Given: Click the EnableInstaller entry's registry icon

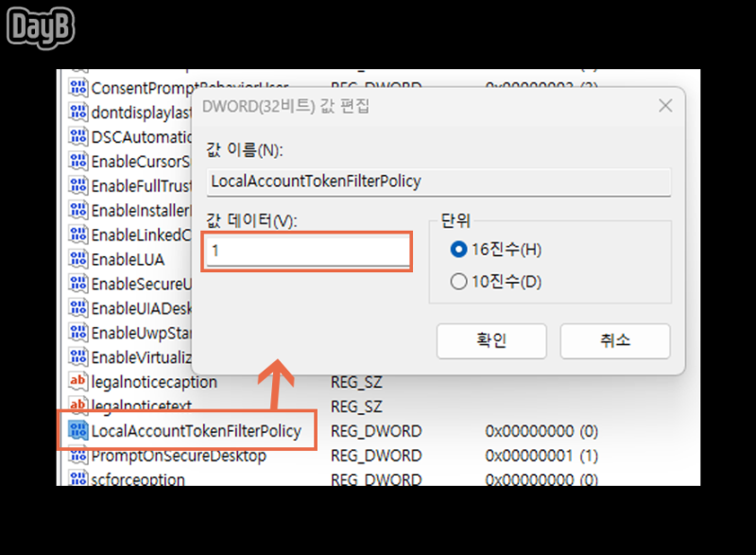Looking at the screenshot, I should (78, 210).
